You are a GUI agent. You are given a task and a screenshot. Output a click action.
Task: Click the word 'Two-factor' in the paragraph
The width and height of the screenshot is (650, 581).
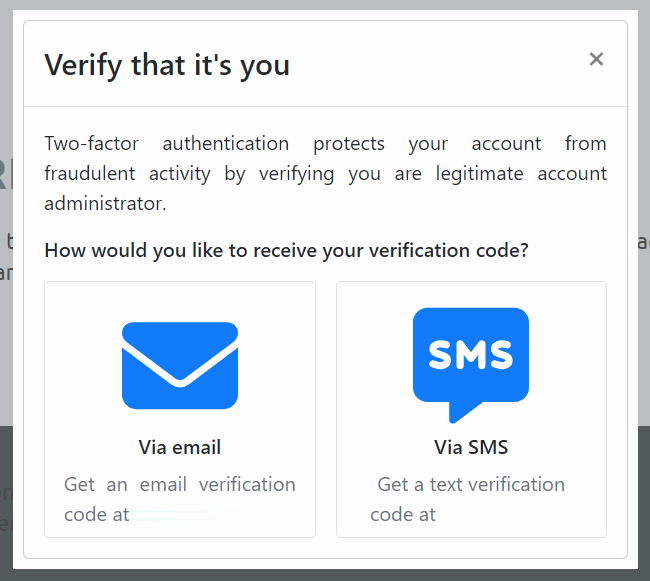click(x=91, y=144)
